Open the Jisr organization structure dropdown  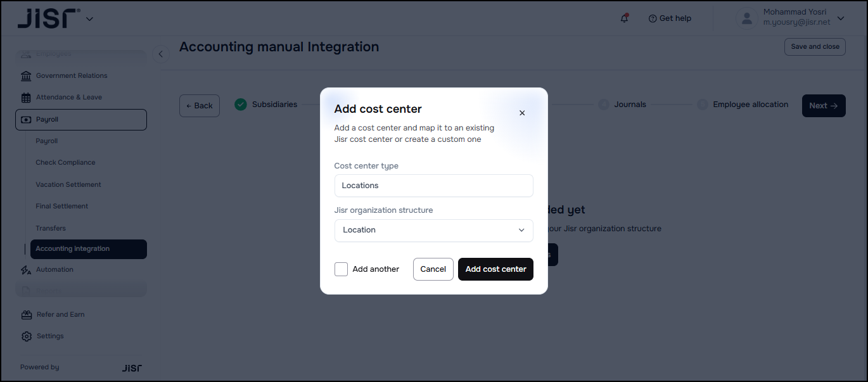[434, 230]
